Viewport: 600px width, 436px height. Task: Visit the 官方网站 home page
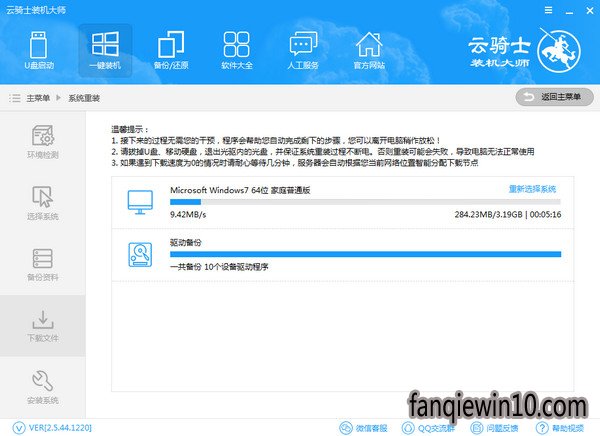point(369,51)
